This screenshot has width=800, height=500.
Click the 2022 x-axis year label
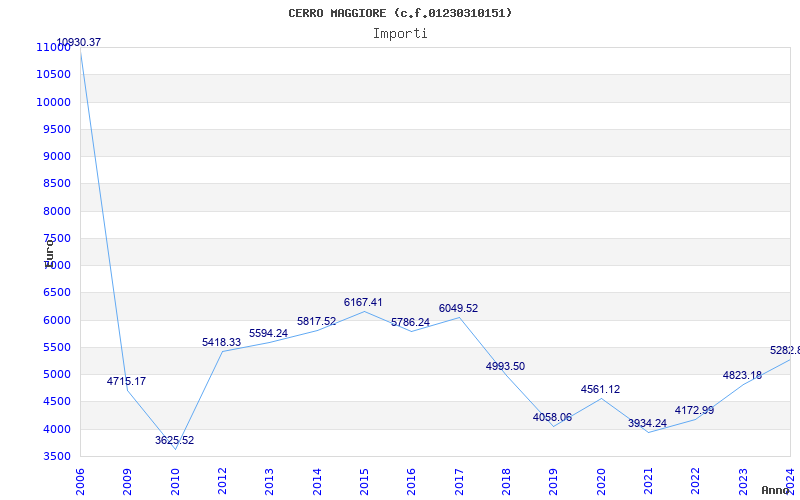(696, 482)
